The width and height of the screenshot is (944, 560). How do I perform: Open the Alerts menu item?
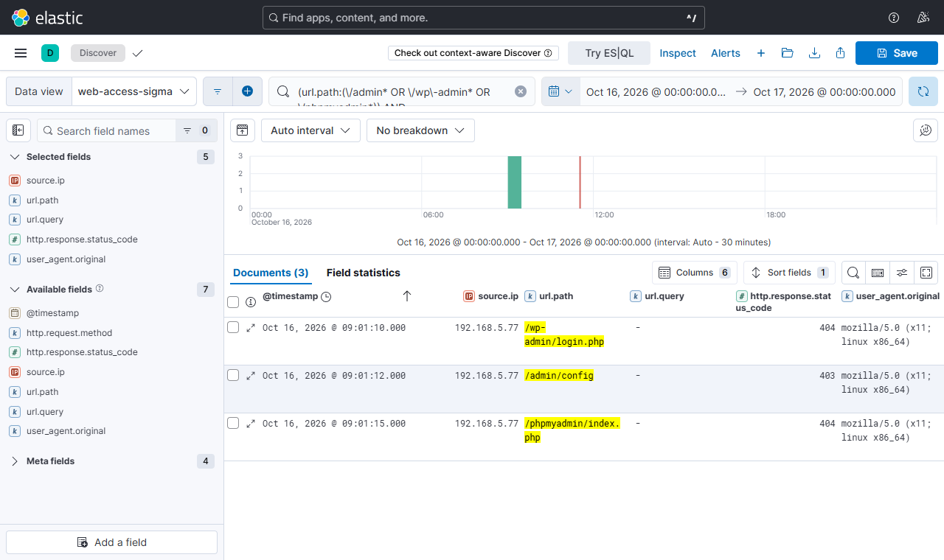coord(726,53)
